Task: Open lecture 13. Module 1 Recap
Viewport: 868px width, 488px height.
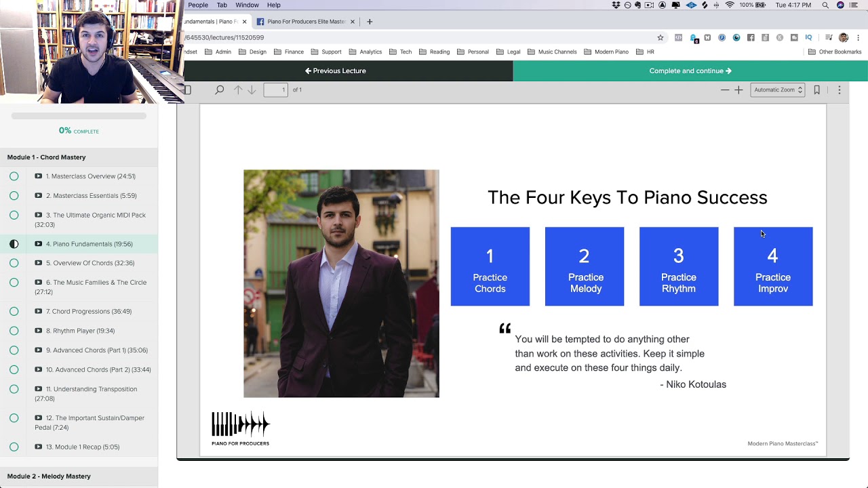Action: 83,447
